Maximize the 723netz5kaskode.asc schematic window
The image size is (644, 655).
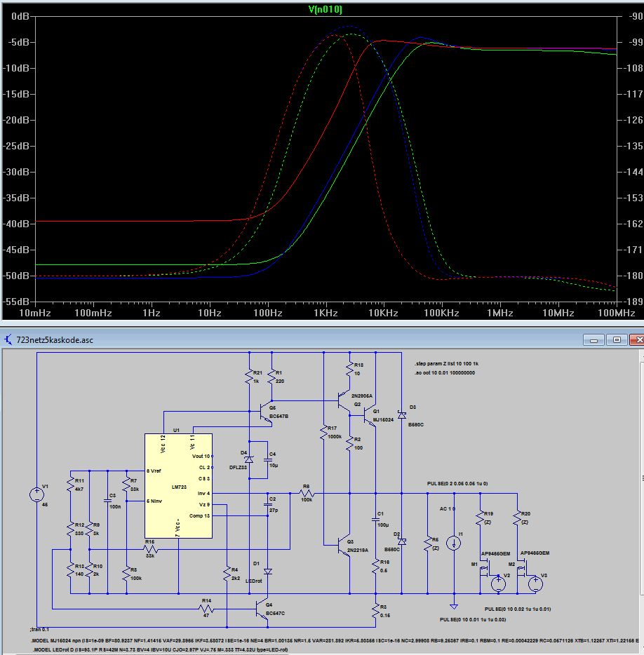tap(617, 340)
